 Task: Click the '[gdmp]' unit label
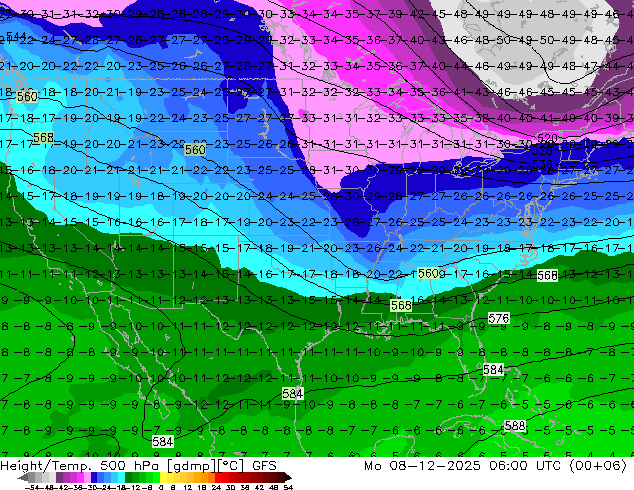[x=190, y=466]
